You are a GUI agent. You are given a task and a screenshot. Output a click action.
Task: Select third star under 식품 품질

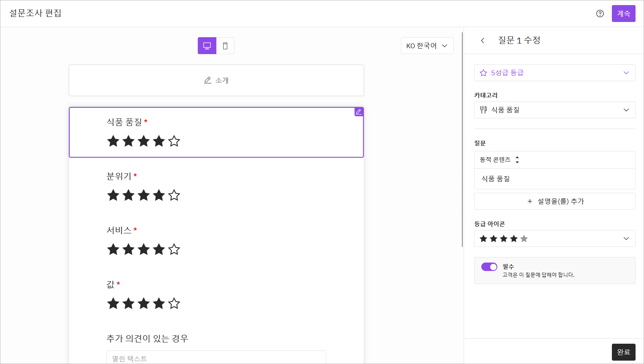[x=144, y=141]
